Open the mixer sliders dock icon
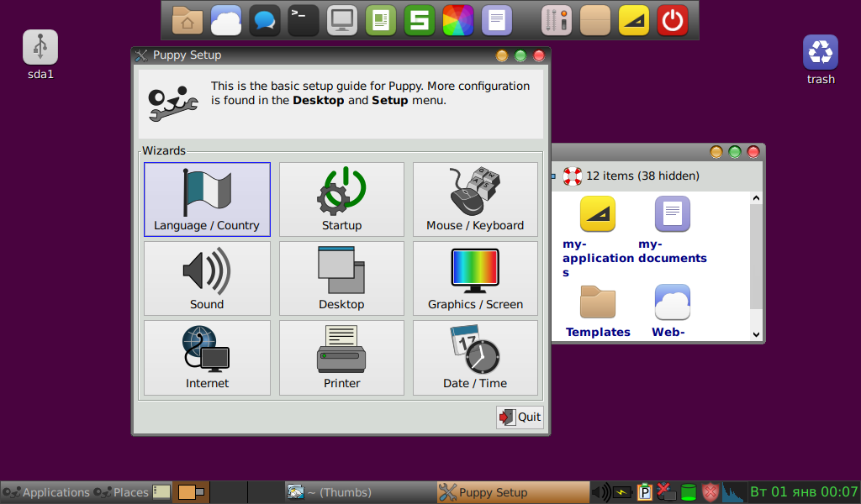Screen dimensions: 861x504 point(557,21)
